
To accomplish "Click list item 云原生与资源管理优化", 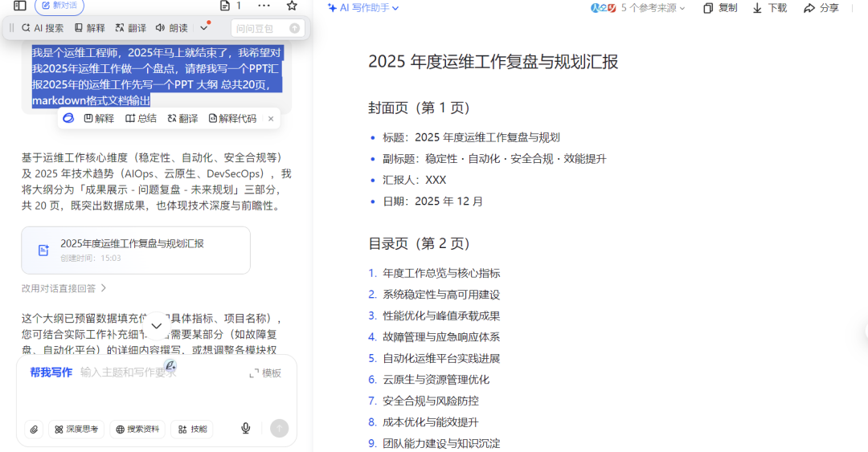I will click(x=436, y=380).
